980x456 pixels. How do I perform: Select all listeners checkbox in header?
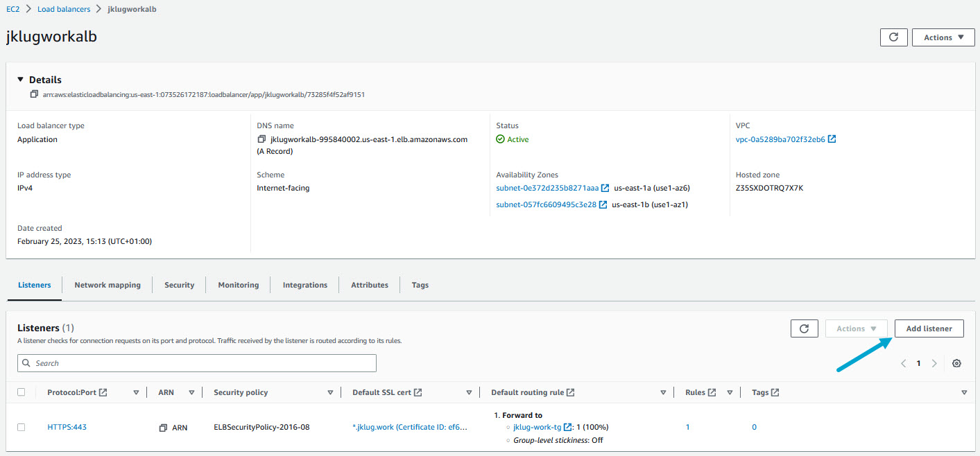click(x=22, y=392)
